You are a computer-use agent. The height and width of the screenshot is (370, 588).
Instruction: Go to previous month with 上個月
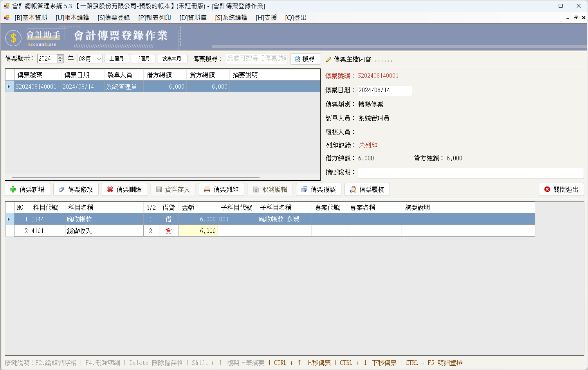click(117, 59)
